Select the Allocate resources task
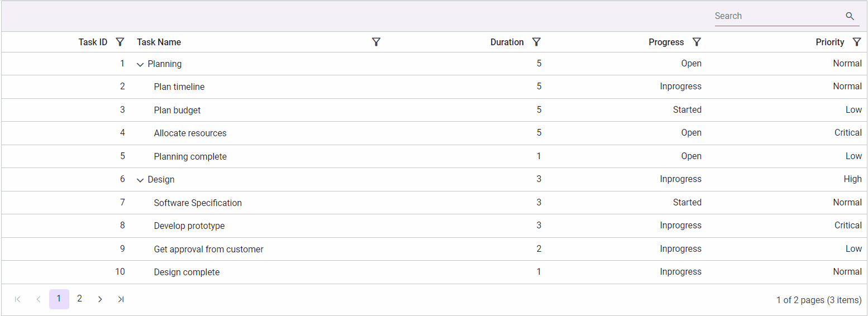The width and height of the screenshot is (868, 316). coord(190,133)
